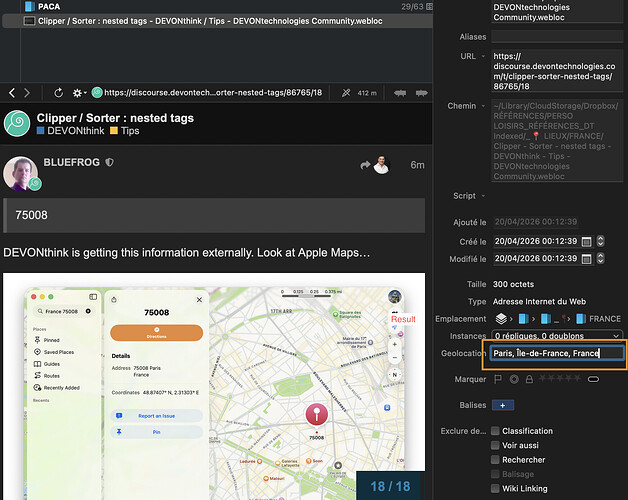Click the URL field in the inspector
The image size is (628, 500).
pyautogui.click(x=557, y=71)
